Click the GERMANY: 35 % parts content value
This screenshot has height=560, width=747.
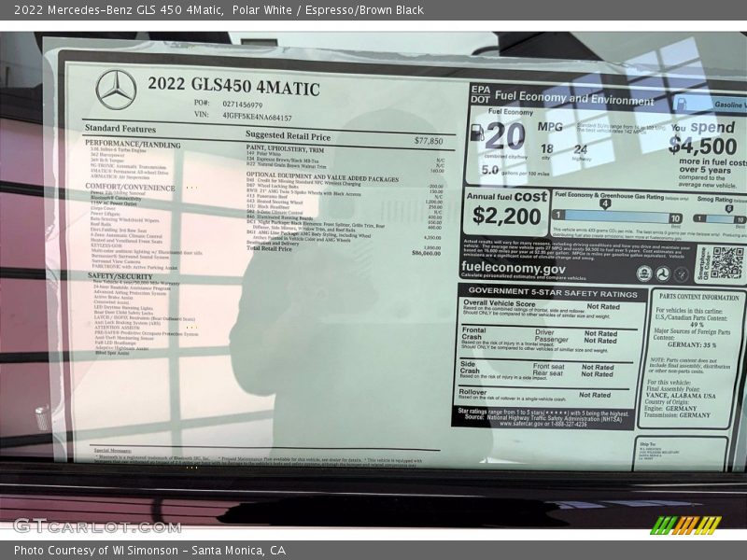(691, 344)
